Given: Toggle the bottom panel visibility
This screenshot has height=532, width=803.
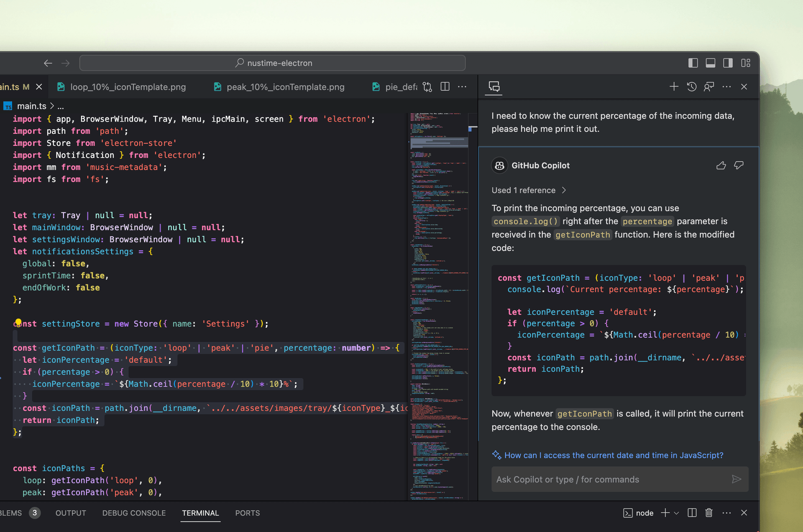Looking at the screenshot, I should [x=711, y=63].
